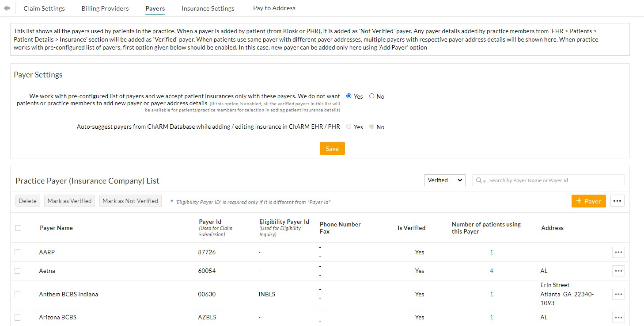
Task: Go to the Insurance Settings tab
Action: 208,8
